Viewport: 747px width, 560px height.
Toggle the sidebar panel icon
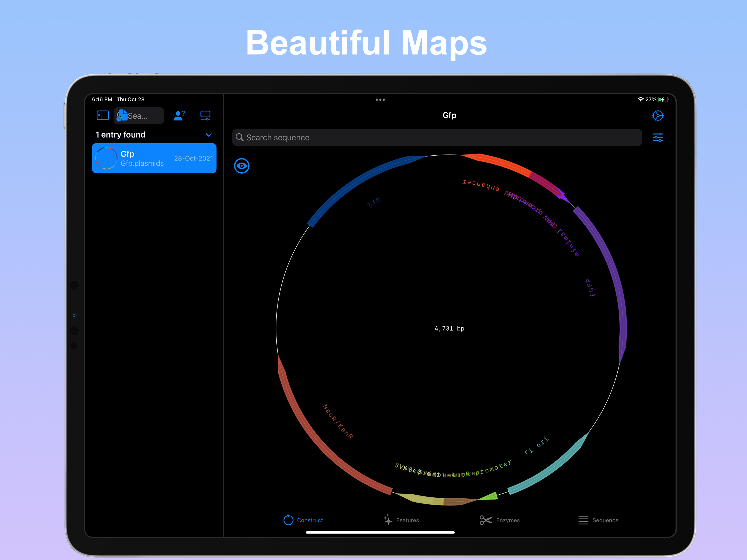(x=103, y=115)
